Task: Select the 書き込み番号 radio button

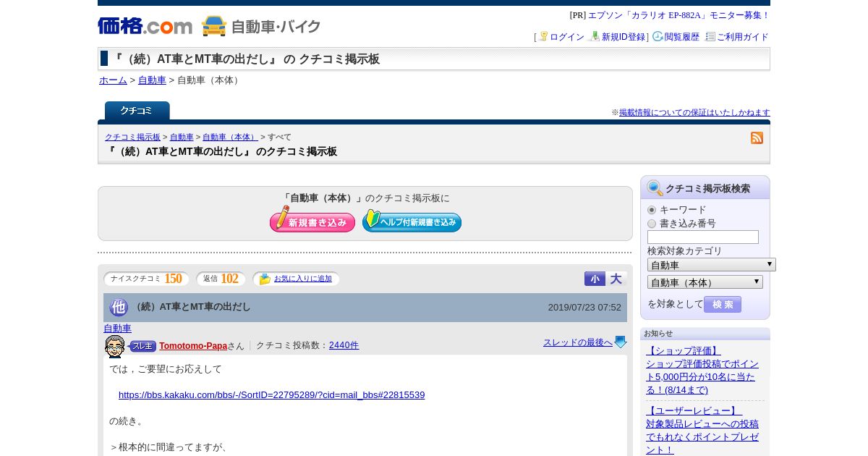Action: (x=652, y=224)
